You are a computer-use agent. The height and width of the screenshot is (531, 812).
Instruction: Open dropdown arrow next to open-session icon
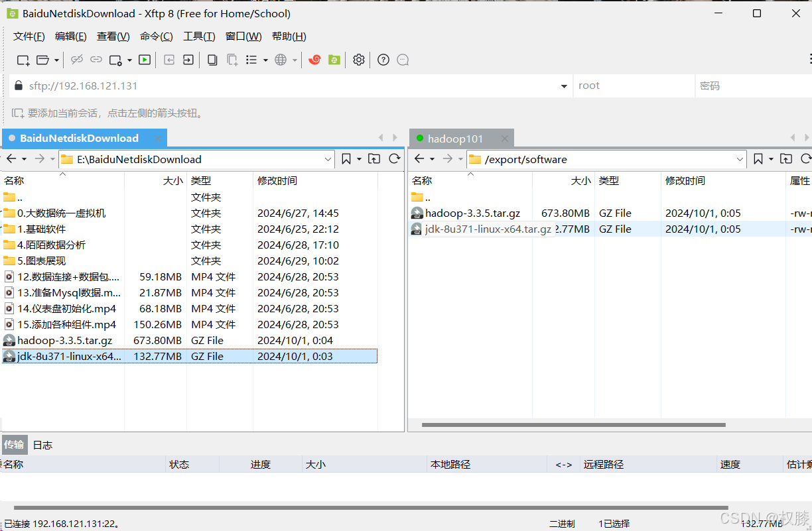pyautogui.click(x=56, y=60)
